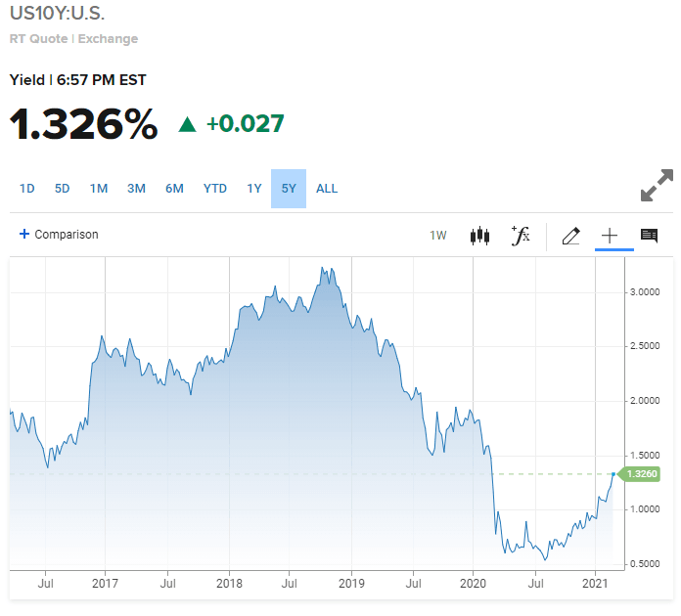Screen dimensions: 681x616
Task: Open the candlestick chart style selector
Action: pos(479,236)
